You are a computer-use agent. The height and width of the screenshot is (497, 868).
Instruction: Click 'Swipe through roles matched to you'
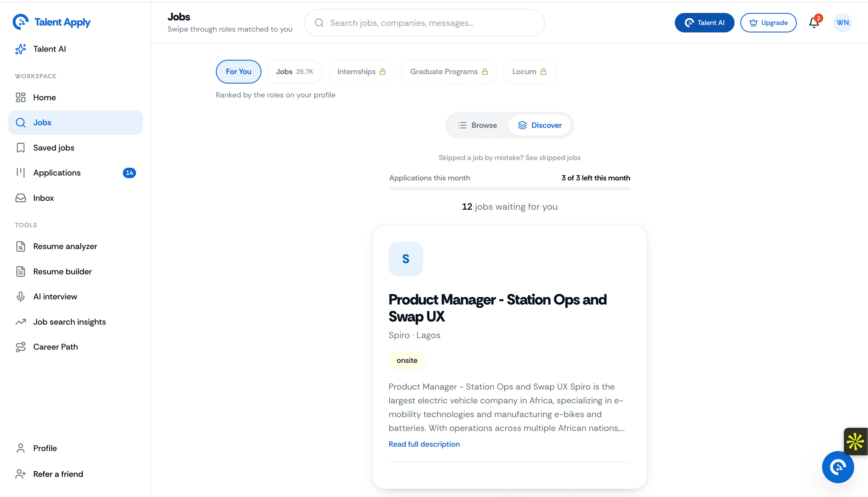click(x=230, y=29)
